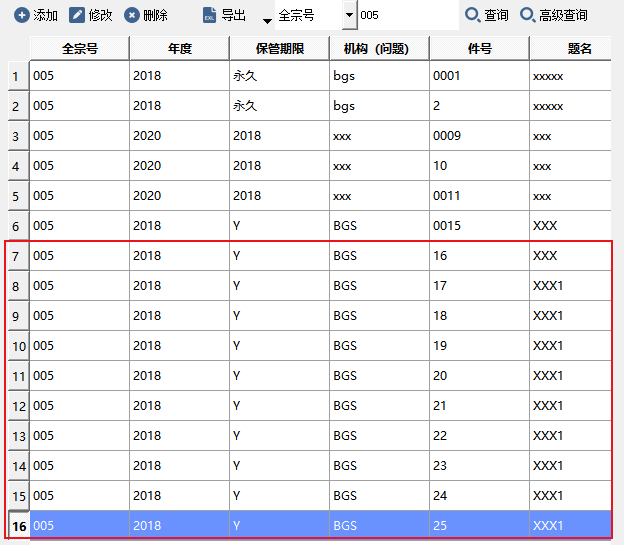Click the 导出 Excel export icon
Image resolution: width=624 pixels, height=545 pixels.
click(209, 16)
